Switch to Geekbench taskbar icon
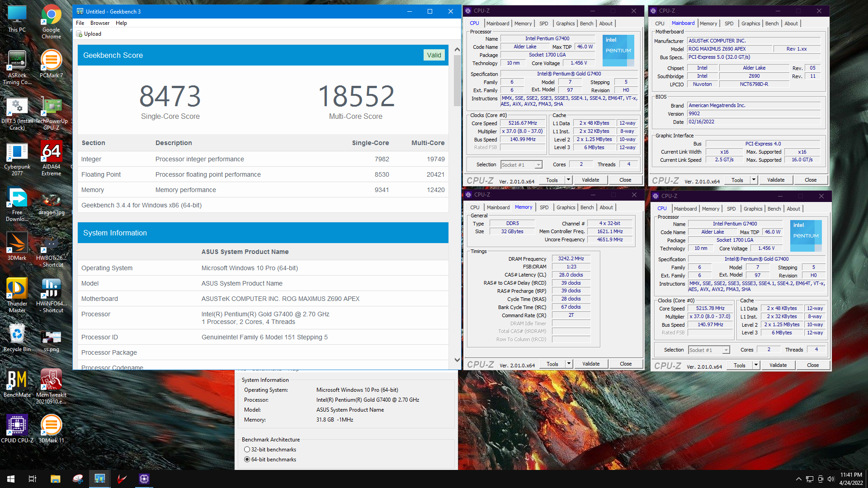The image size is (868, 488). pyautogui.click(x=99, y=479)
